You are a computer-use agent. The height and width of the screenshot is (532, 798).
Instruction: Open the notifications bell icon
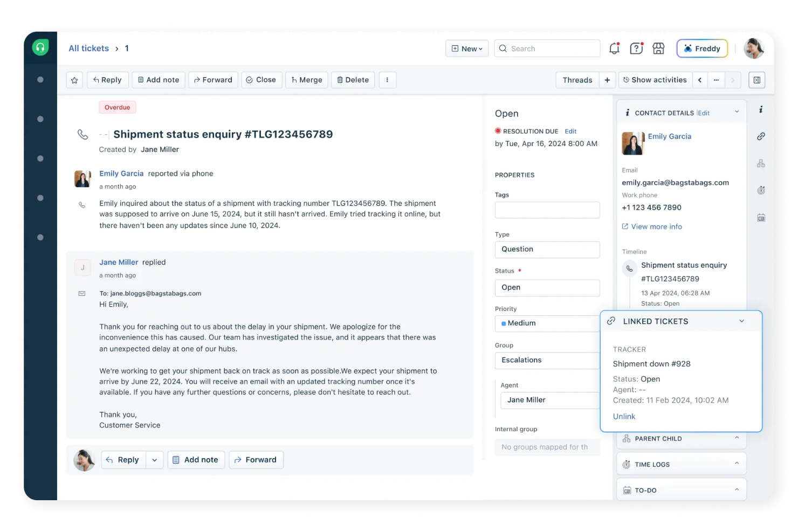pos(614,48)
